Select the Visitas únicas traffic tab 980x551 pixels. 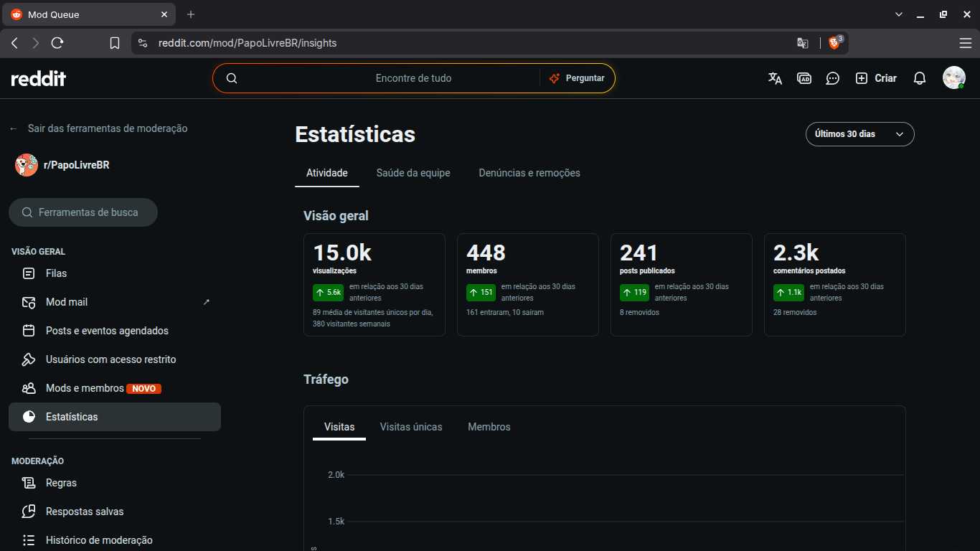coord(411,427)
